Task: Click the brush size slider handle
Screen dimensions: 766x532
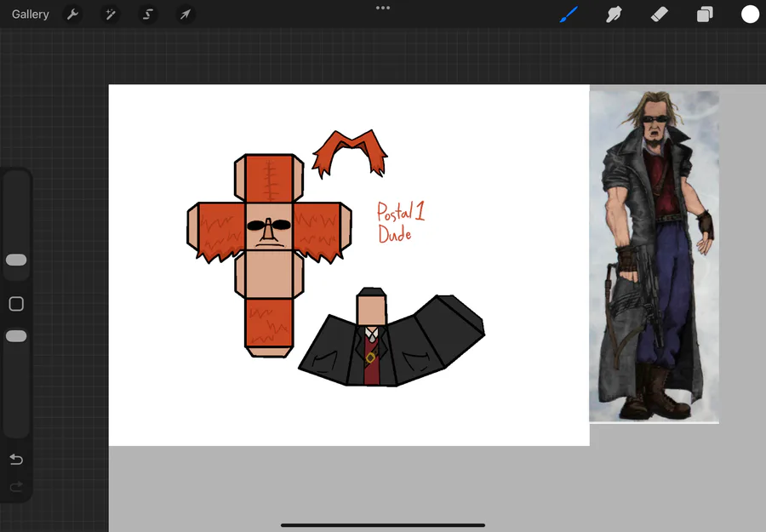Action: point(16,260)
